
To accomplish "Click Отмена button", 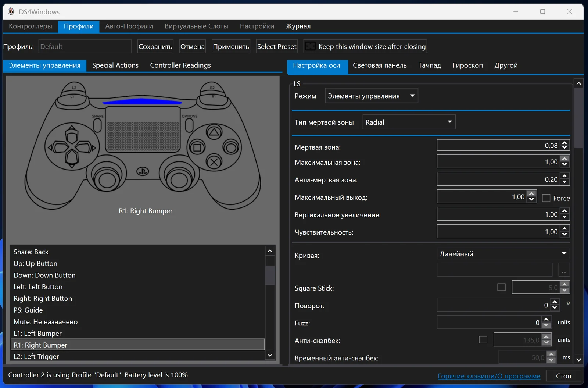I will [192, 46].
